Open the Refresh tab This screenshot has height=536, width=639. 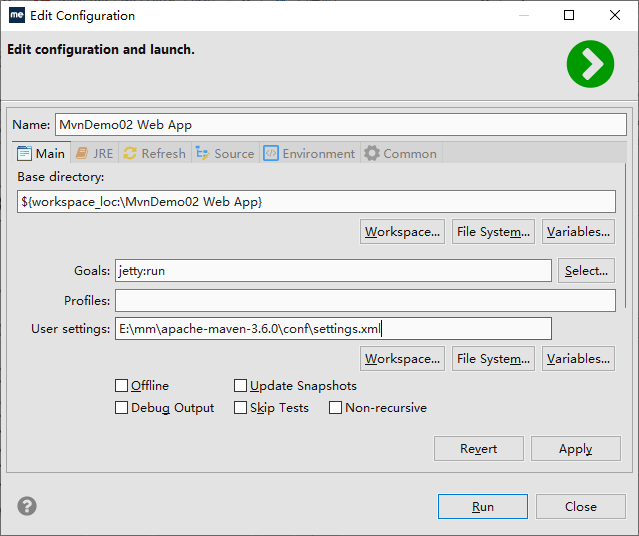154,153
